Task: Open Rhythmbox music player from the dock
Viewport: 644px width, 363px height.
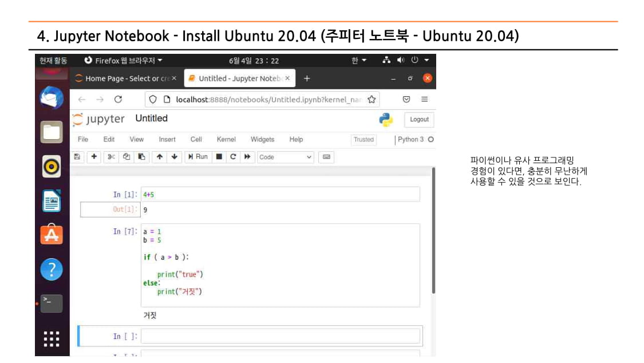Action: 52,167
